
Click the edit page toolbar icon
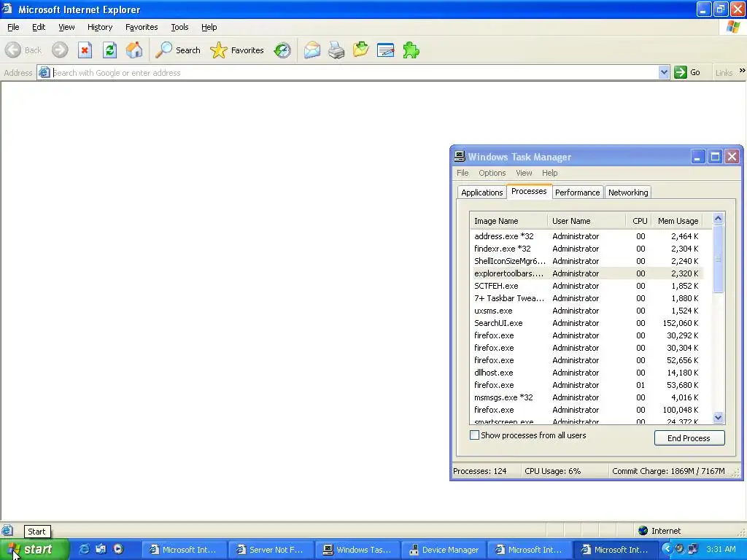click(x=385, y=50)
